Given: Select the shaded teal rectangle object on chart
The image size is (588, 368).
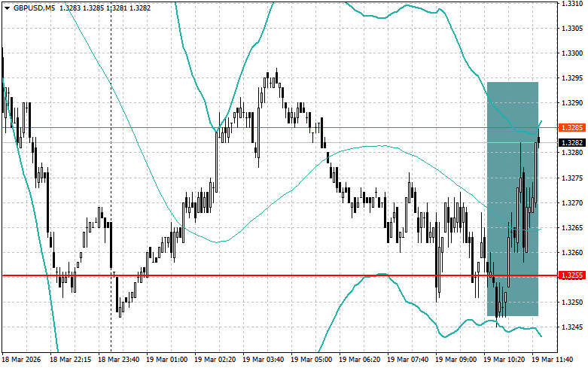Looking at the screenshot, I should tap(512, 199).
